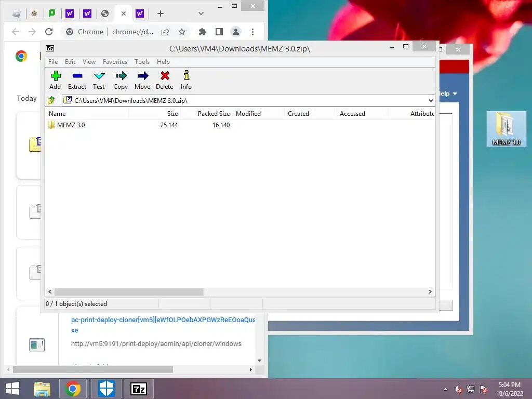532x399 pixels.
Task: Open the 7-Zip window system icon
Action: [50, 48]
